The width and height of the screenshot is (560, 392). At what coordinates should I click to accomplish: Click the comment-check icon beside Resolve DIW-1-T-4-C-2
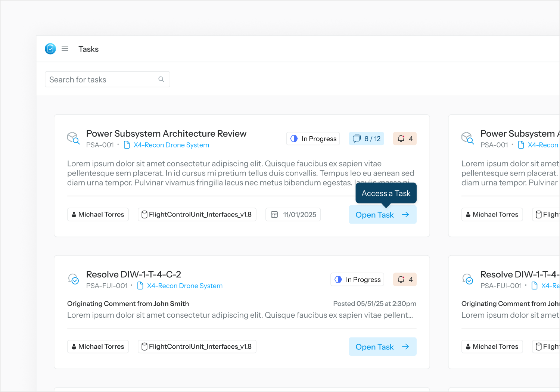point(73,279)
